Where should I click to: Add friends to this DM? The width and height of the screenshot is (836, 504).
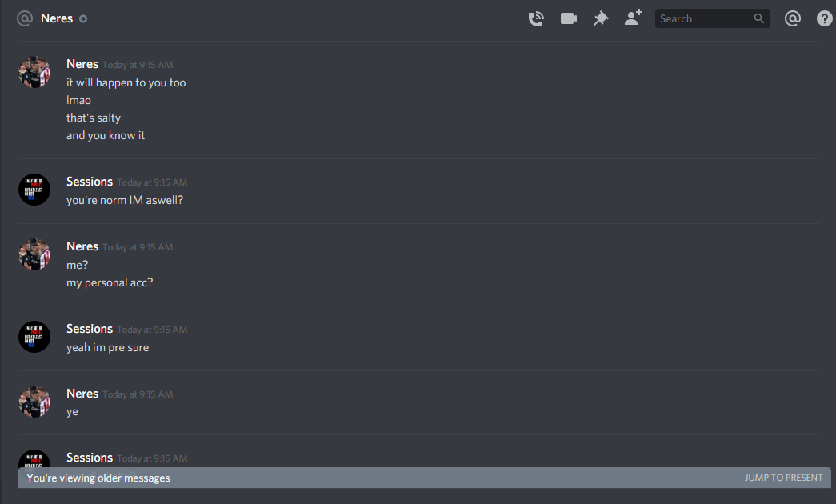tap(634, 18)
